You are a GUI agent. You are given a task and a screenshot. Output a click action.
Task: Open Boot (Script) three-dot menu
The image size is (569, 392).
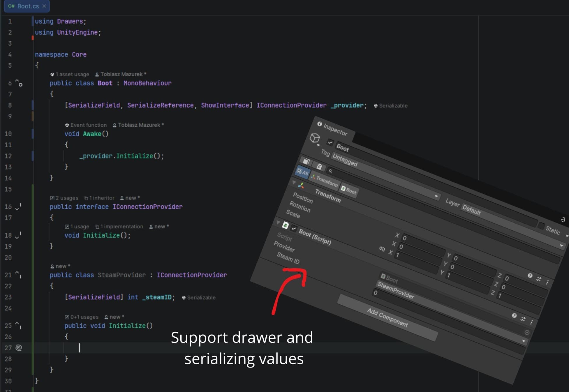pos(532,322)
